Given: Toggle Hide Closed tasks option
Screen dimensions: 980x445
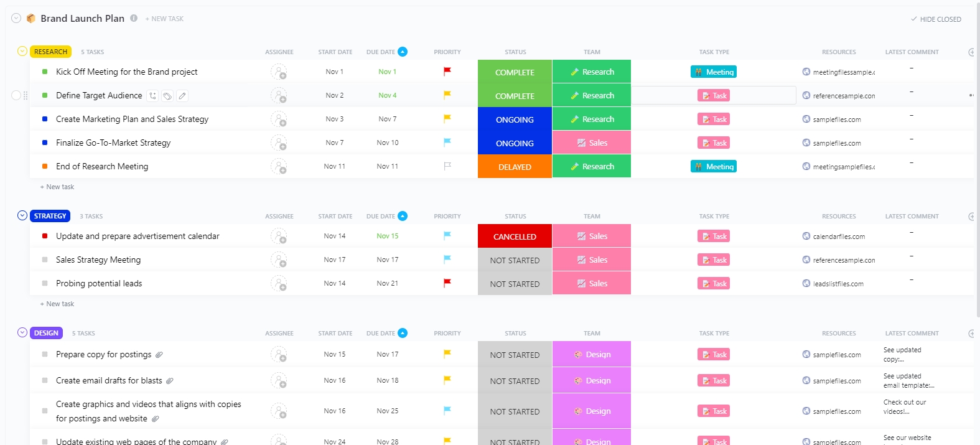Looking at the screenshot, I should pos(936,19).
